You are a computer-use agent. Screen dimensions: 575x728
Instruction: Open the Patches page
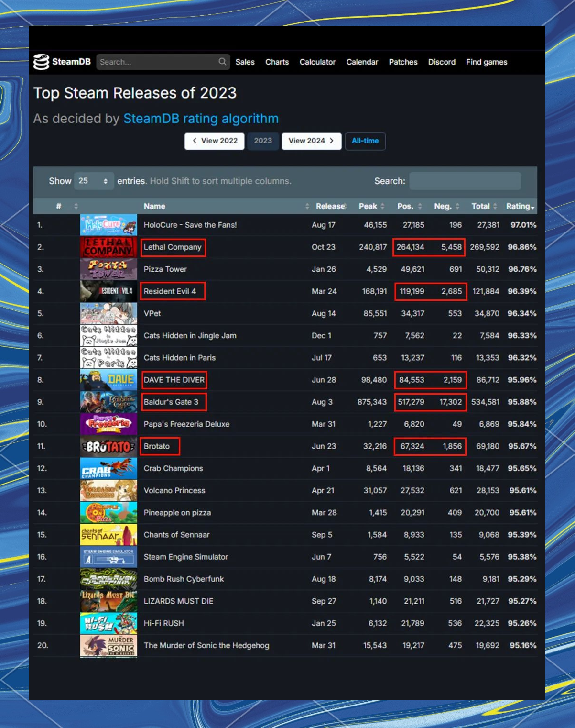[403, 62]
